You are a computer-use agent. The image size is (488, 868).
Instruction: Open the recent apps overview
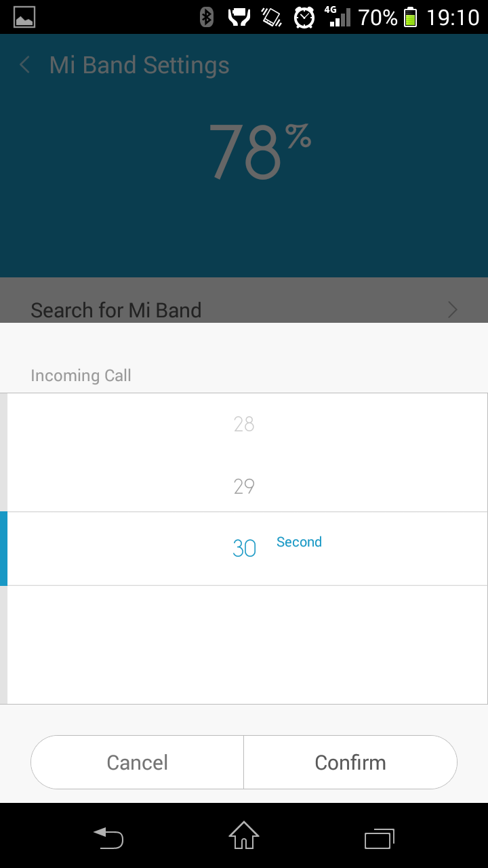click(x=380, y=837)
